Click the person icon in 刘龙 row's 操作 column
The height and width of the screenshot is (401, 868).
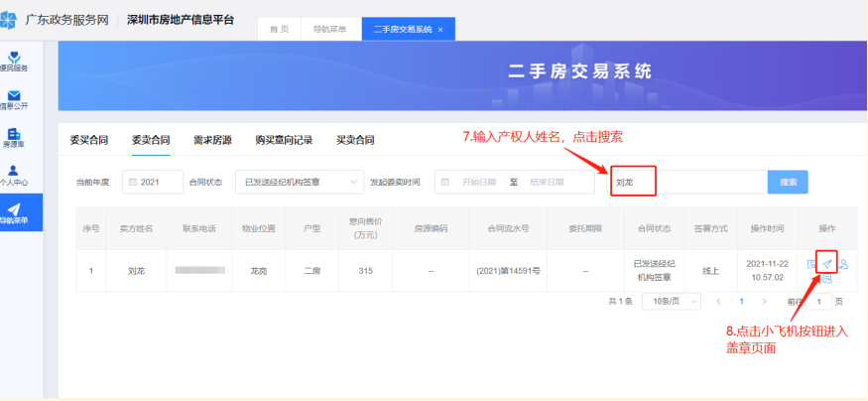pyautogui.click(x=843, y=264)
